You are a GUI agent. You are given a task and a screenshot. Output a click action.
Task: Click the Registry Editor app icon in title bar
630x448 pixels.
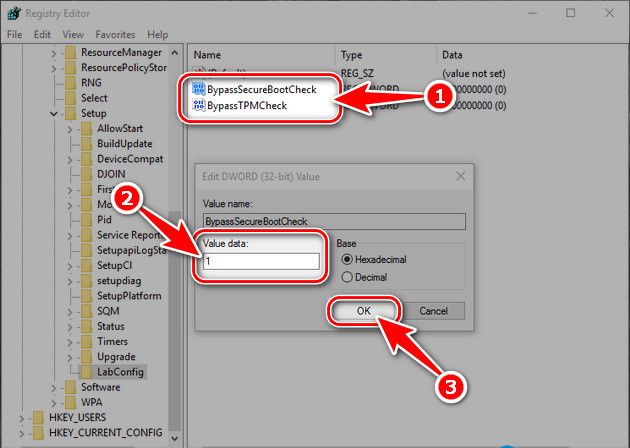tap(14, 13)
